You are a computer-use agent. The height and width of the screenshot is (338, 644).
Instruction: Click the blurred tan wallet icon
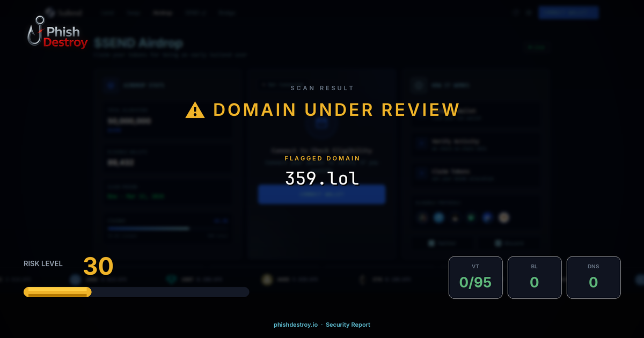pos(503,217)
